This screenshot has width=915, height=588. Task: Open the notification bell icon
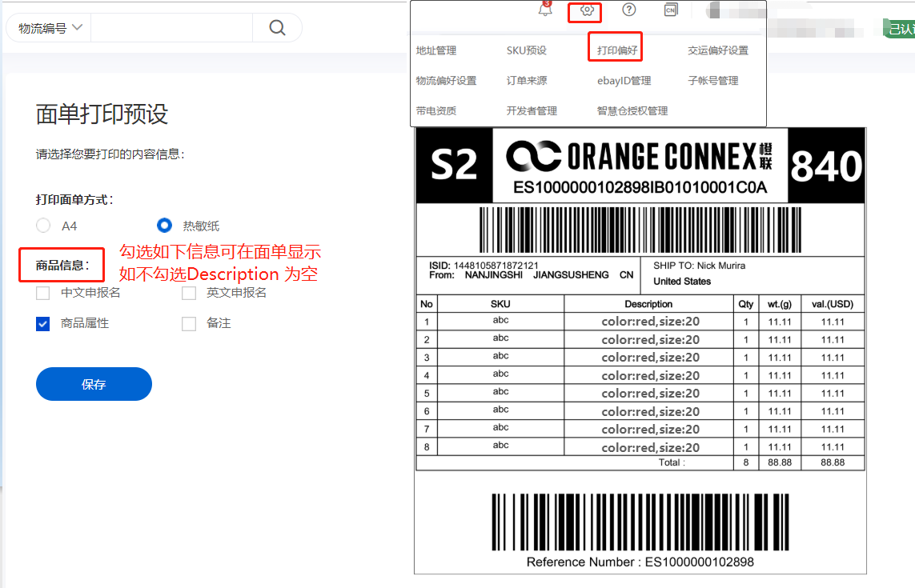(x=545, y=10)
